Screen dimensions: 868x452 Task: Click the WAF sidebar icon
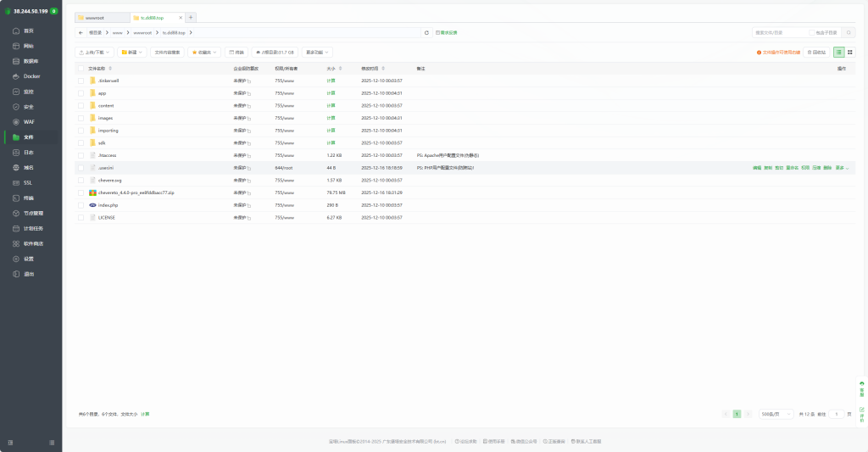16,122
